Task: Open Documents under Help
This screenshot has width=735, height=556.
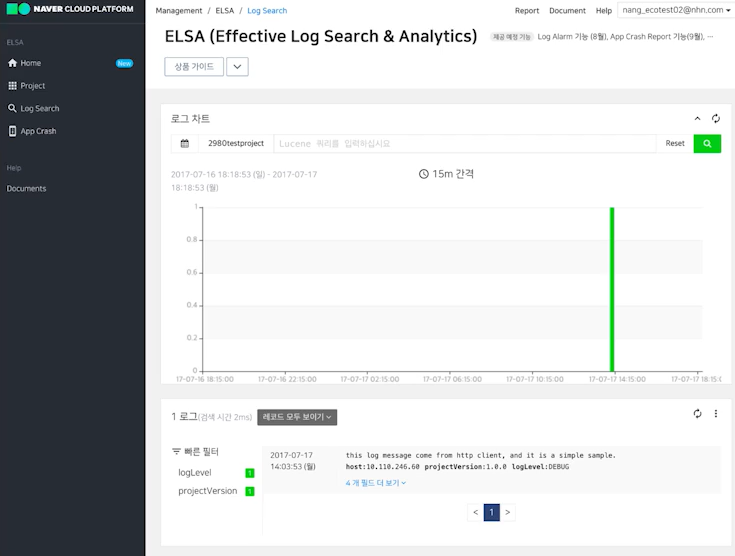Action: [26, 188]
